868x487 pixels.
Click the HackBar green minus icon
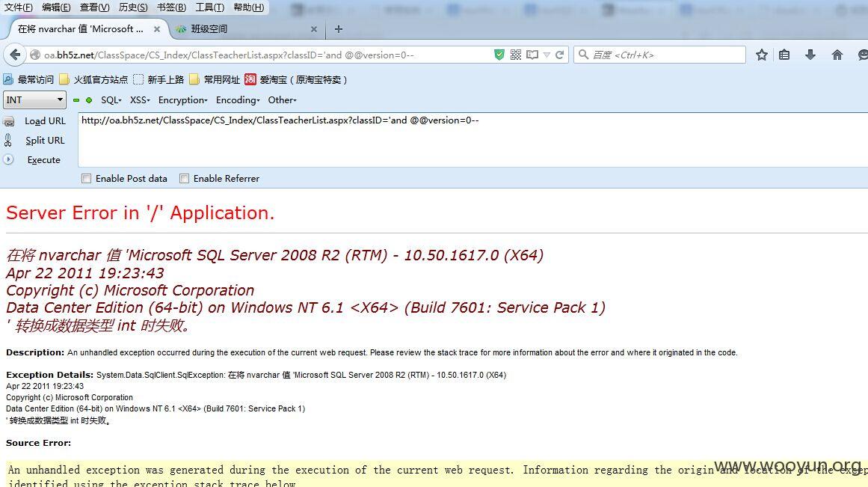[76, 100]
